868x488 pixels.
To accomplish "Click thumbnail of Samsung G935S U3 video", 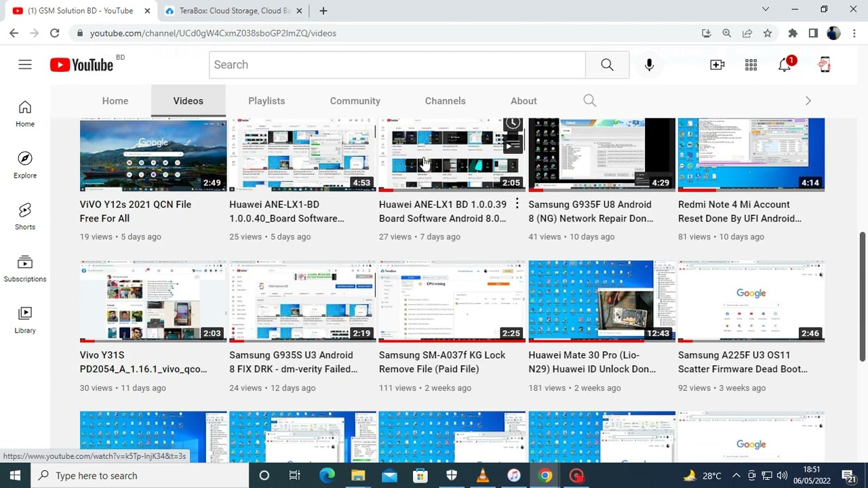I will click(x=302, y=301).
